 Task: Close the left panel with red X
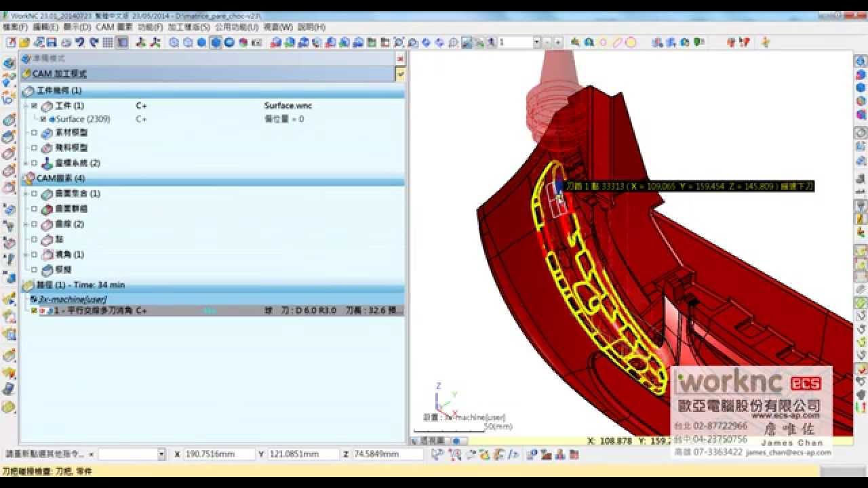click(400, 58)
